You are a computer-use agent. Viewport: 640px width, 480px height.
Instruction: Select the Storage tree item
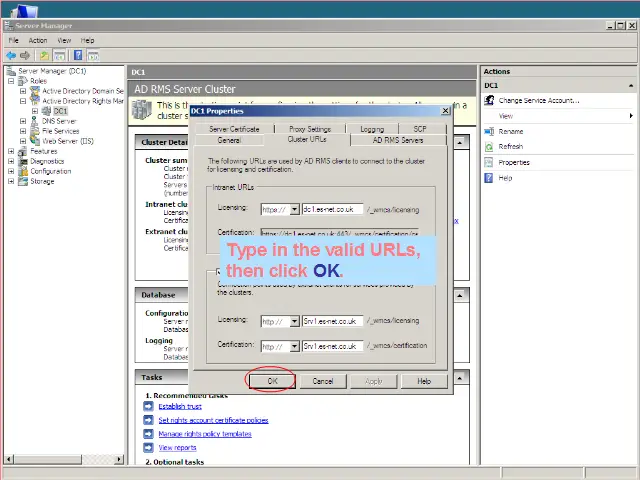pyautogui.click(x=42, y=181)
